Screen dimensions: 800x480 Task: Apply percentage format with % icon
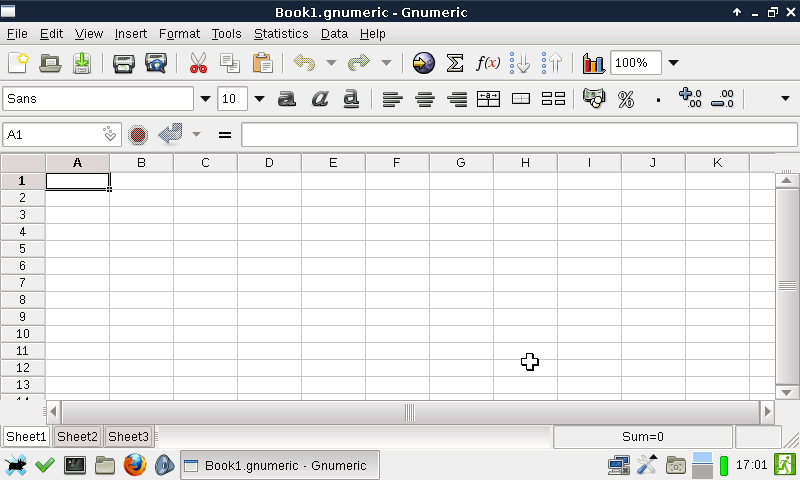(626, 99)
